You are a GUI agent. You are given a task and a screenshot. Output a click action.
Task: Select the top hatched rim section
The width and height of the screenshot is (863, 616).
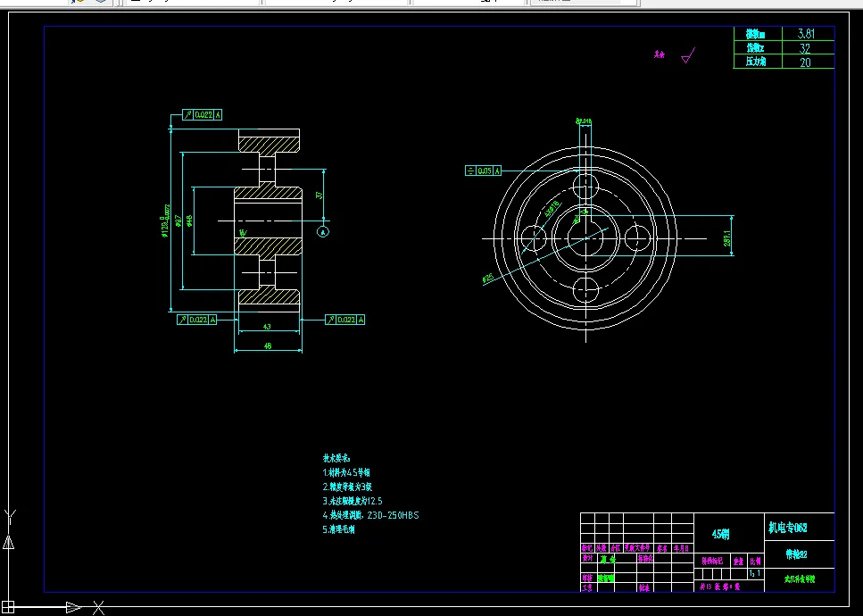pyautogui.click(x=269, y=145)
